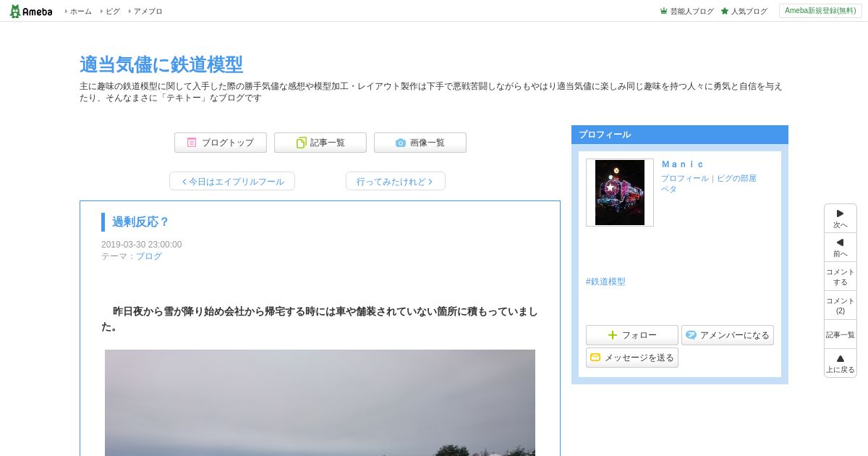Open 芸能人ブログ link
The height and width of the screenshot is (456, 868).
click(692, 12)
